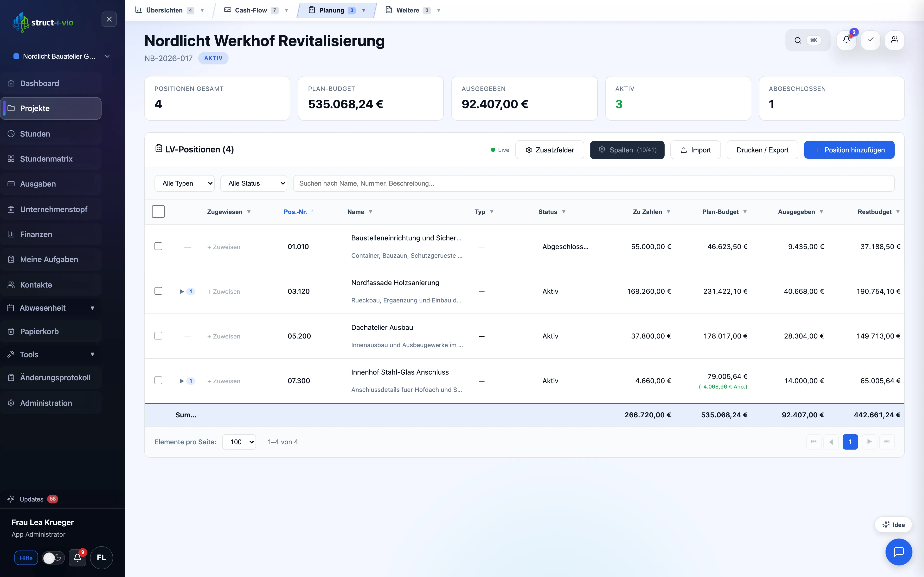Collapse sidebar with the X icon
This screenshot has height=577, width=924.
click(x=109, y=19)
